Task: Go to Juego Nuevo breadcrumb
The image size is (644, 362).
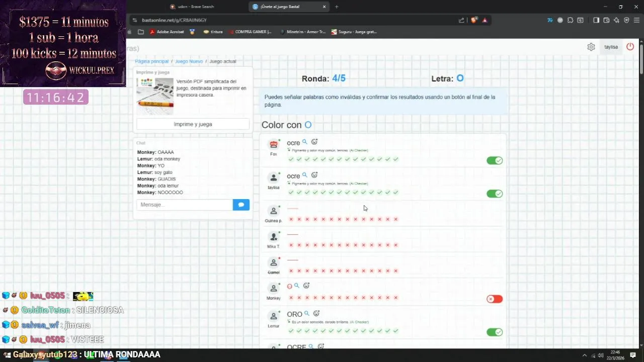Action: (x=189, y=61)
